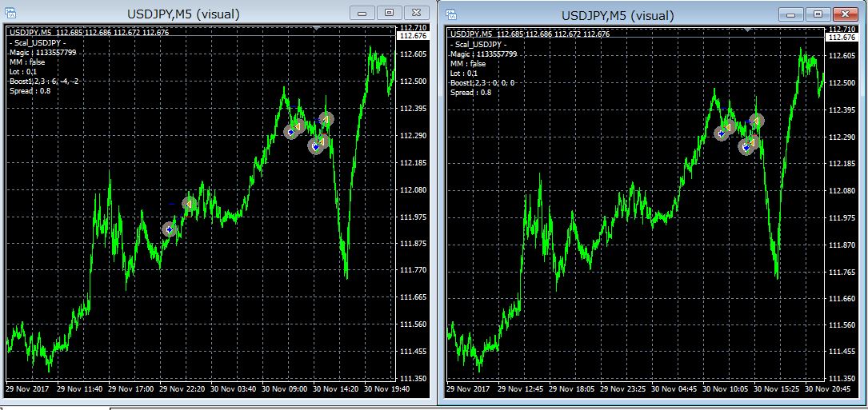This screenshot has height=410, width=868.
Task: Maximize the left USDJPY,M5 chart window
Action: click(x=389, y=13)
